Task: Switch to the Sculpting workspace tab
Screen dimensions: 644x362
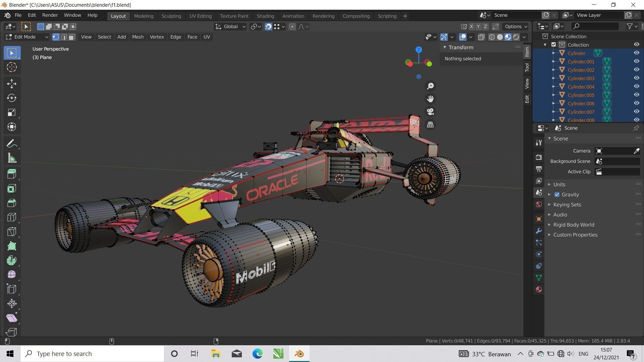Action: [x=171, y=16]
